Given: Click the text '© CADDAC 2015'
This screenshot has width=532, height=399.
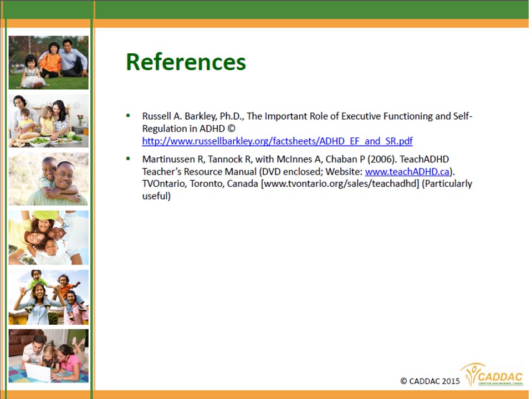Looking at the screenshot, I should tap(430, 381).
